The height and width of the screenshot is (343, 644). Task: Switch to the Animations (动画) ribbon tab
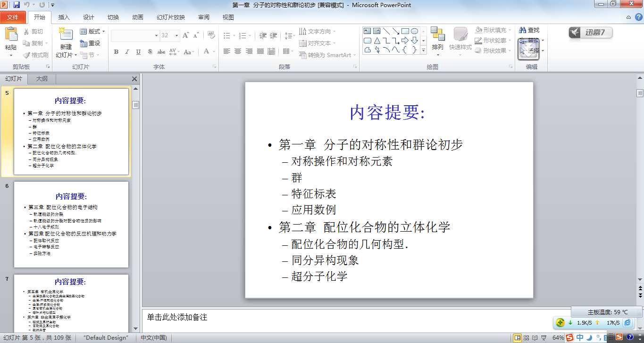pos(138,17)
